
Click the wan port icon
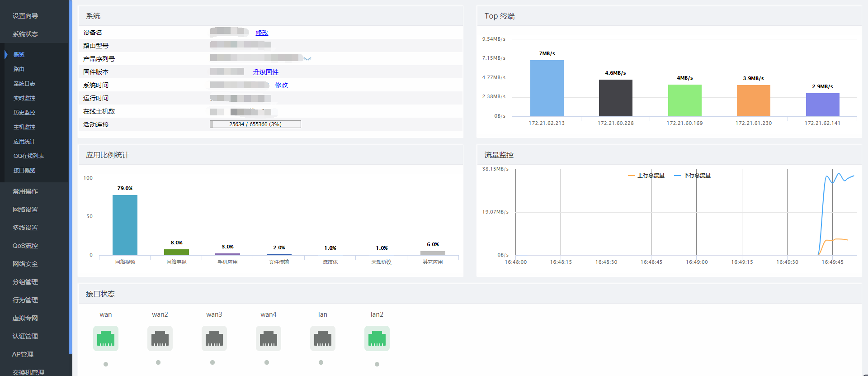click(106, 338)
